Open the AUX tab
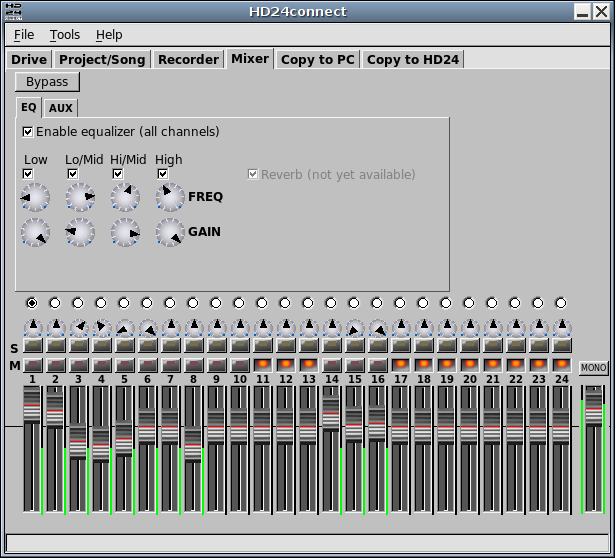 (61, 108)
